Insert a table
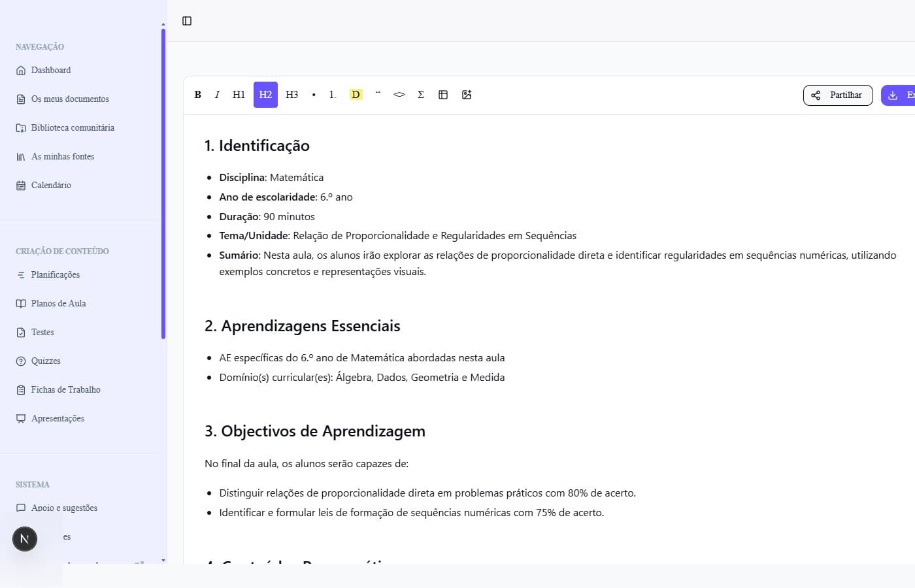The image size is (915, 588). (443, 95)
